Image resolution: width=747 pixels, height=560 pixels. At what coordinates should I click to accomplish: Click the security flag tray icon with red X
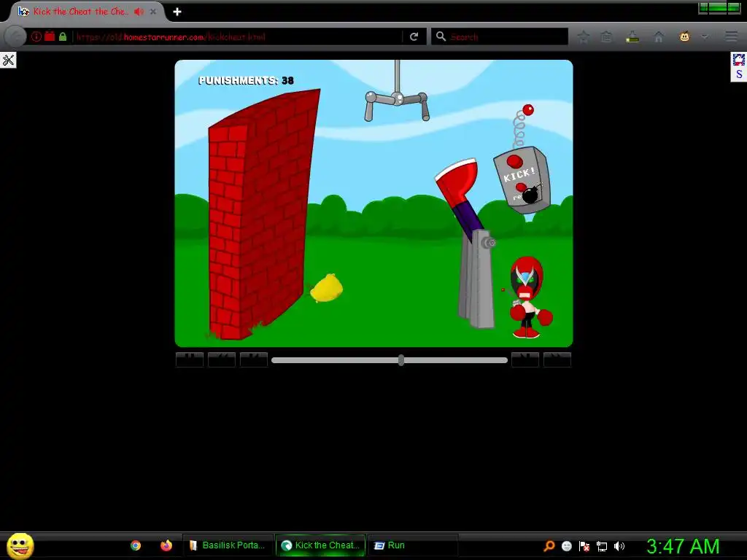[x=584, y=546]
